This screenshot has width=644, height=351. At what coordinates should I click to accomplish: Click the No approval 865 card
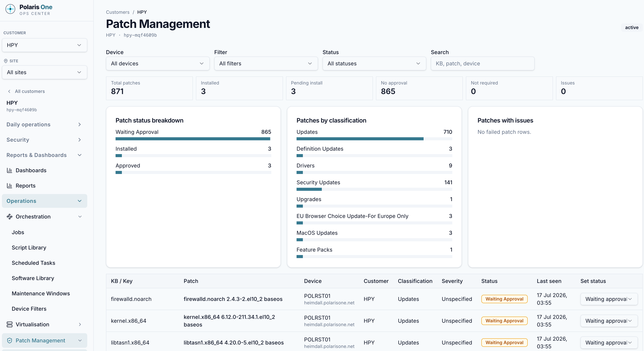(x=419, y=88)
